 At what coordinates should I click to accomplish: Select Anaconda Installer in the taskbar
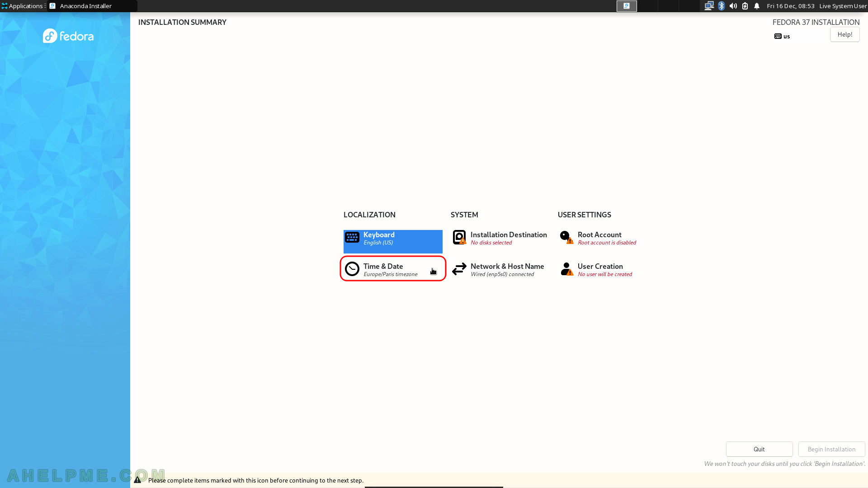pos(92,6)
